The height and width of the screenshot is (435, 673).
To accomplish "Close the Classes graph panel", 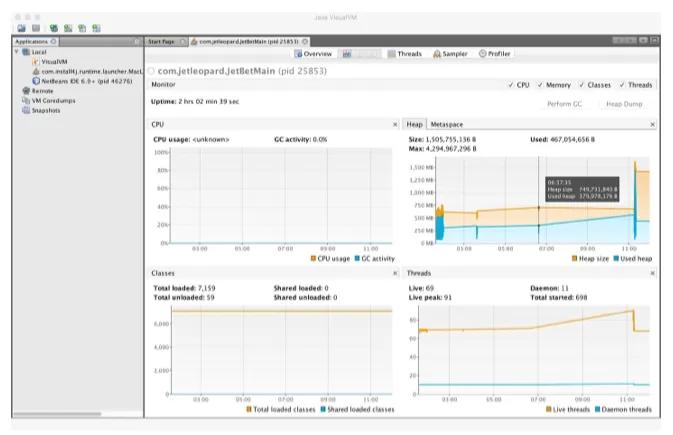I will pos(395,273).
